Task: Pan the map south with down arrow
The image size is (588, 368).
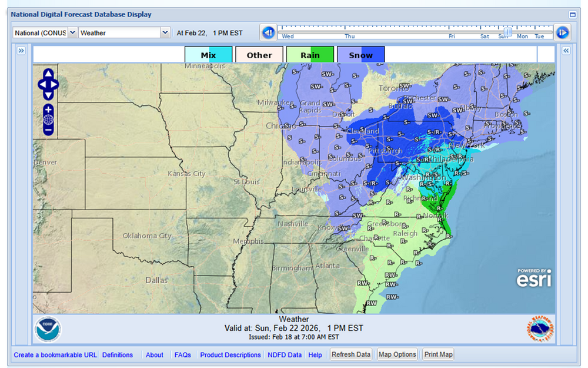Action: click(48, 95)
